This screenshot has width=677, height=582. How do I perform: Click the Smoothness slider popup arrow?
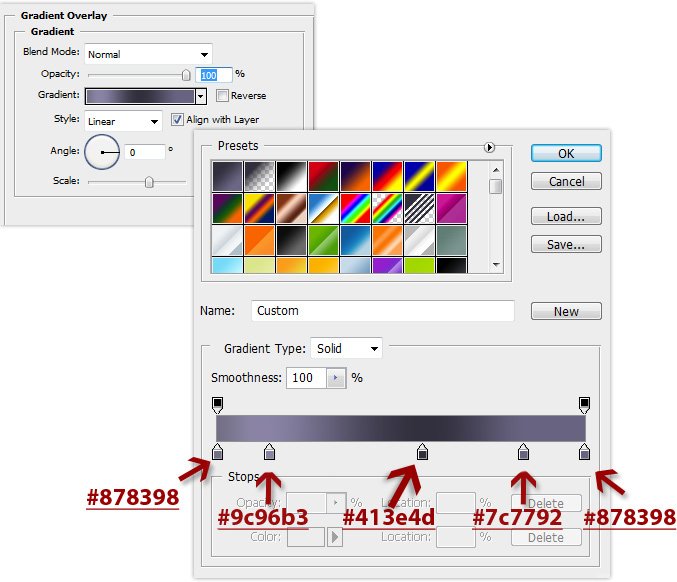click(x=336, y=378)
